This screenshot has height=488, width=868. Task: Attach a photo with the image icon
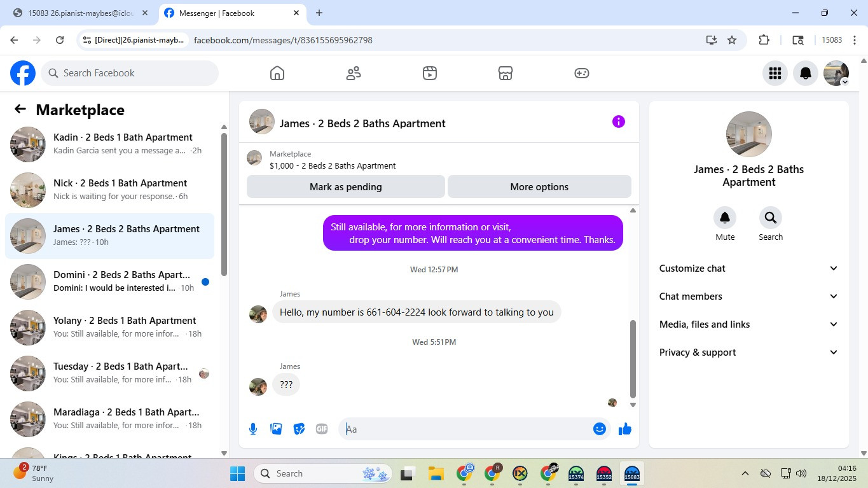click(x=276, y=429)
